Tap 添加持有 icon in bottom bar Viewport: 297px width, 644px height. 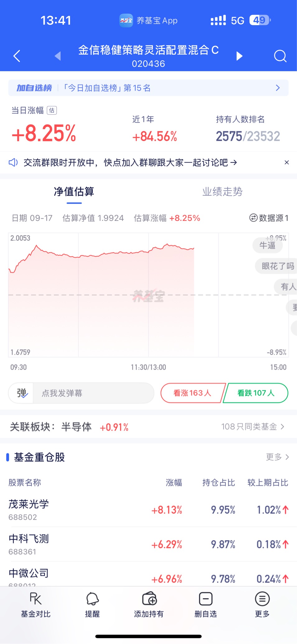pos(149,598)
